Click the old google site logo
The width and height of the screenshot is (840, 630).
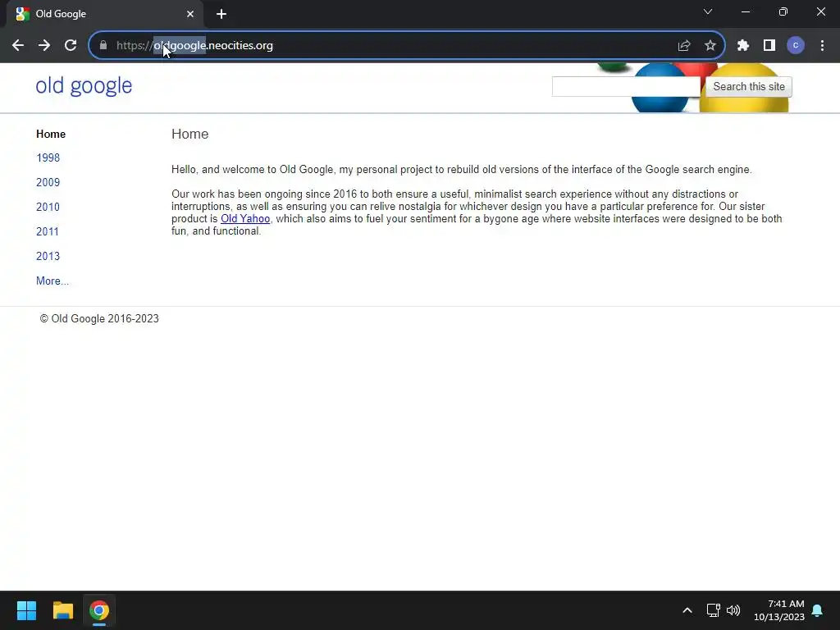click(x=84, y=85)
